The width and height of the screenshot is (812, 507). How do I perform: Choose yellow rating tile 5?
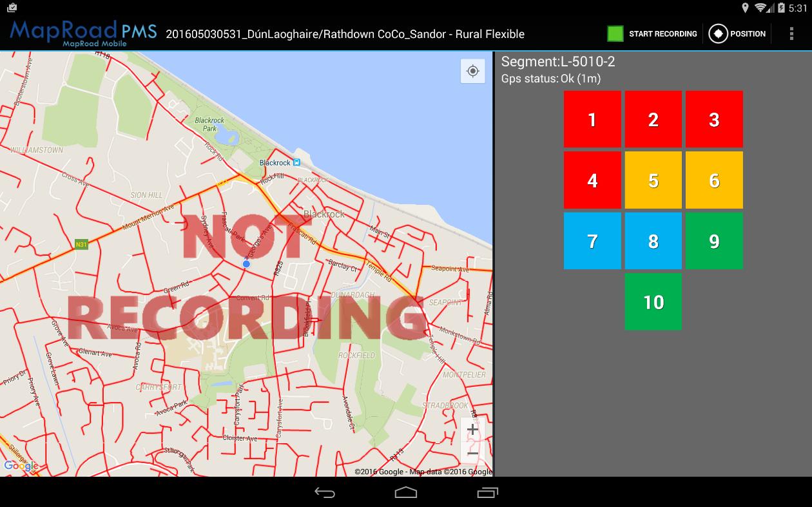[653, 180]
